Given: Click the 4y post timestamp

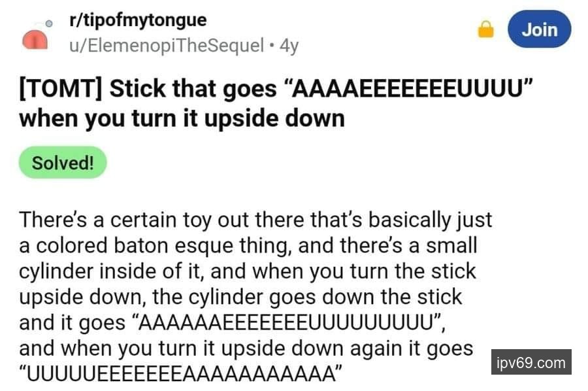Looking at the screenshot, I should 289,46.
